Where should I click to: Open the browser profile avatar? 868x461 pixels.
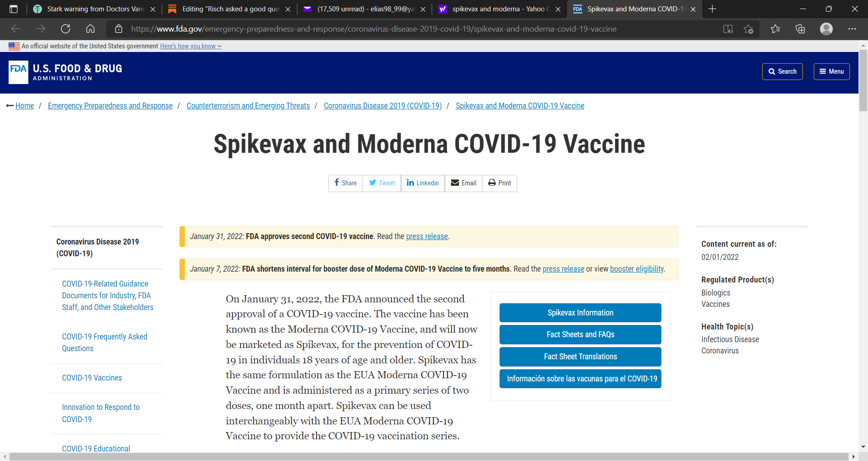(826, 29)
